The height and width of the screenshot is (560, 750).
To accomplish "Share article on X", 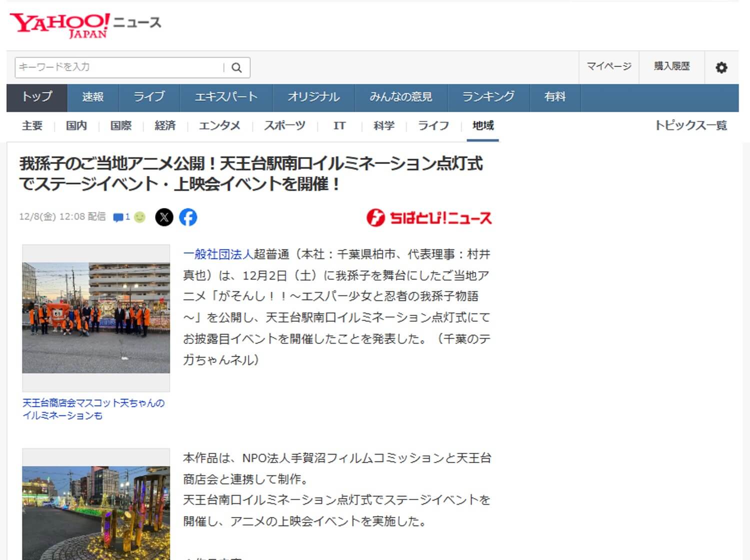I will point(164,217).
